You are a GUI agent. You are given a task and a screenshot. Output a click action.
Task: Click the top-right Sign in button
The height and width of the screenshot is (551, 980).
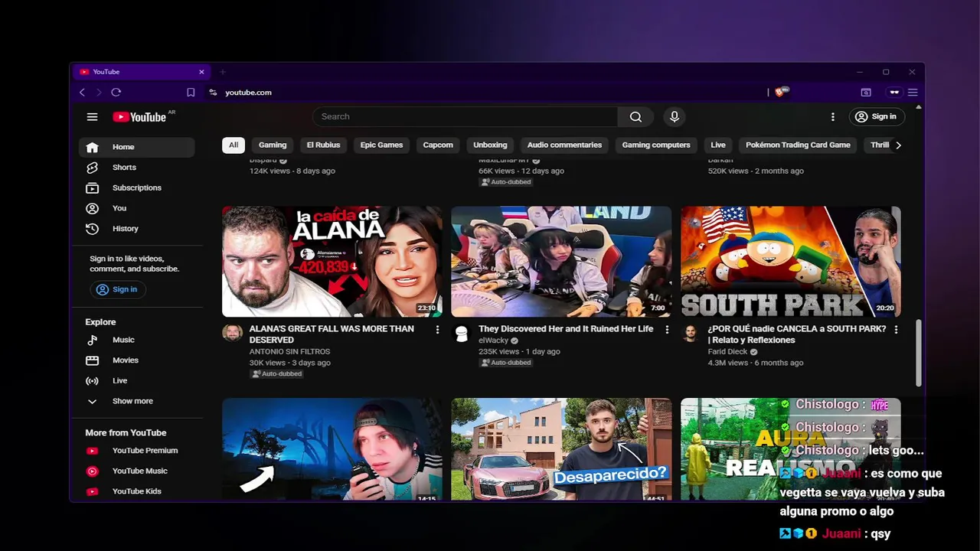click(x=877, y=116)
